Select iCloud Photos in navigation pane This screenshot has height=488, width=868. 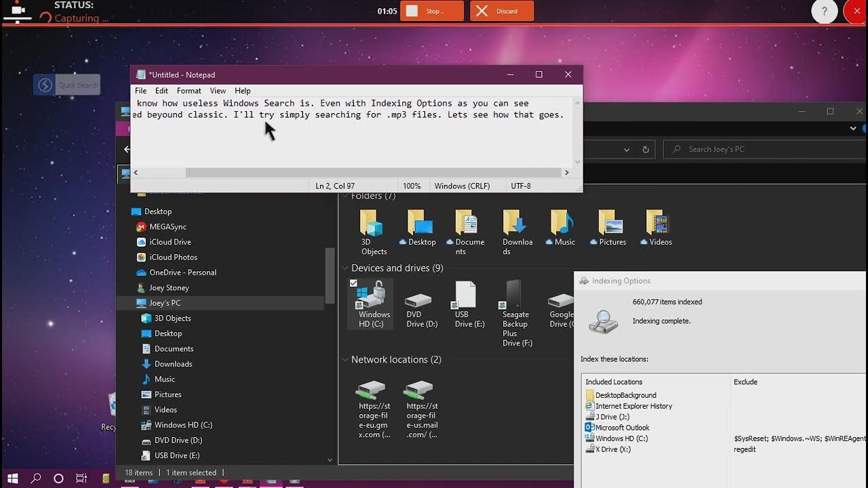click(167, 258)
